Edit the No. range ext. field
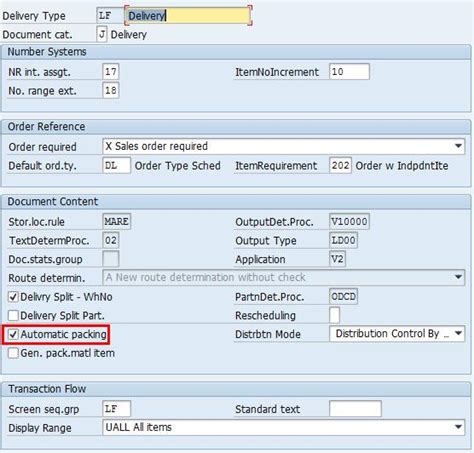 tap(111, 90)
